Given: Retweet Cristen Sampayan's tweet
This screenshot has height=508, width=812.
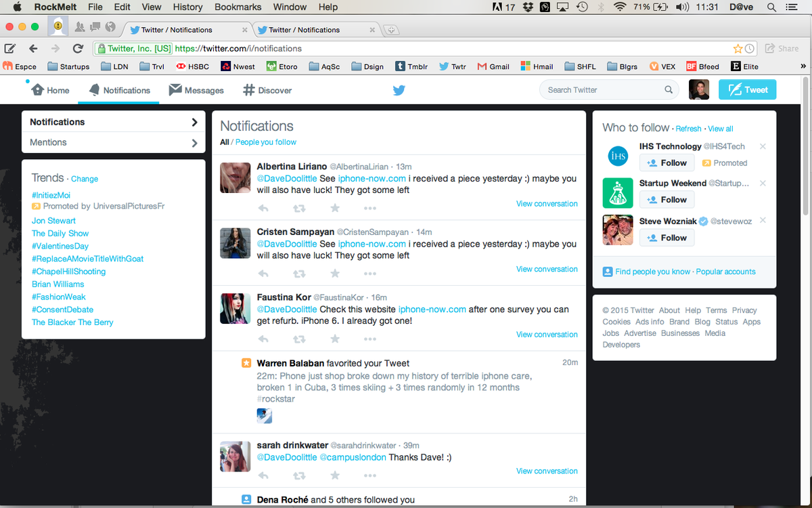Looking at the screenshot, I should tap(298, 274).
